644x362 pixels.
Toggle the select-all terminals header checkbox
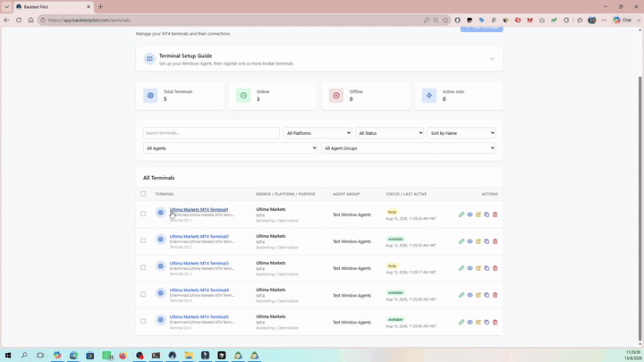(143, 194)
